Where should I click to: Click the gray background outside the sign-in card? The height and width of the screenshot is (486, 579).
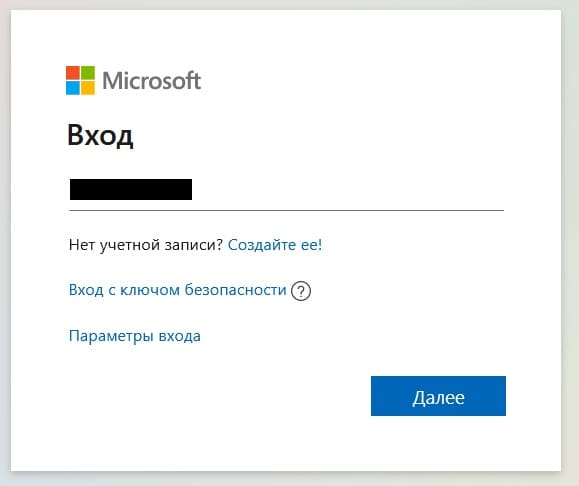570,240
